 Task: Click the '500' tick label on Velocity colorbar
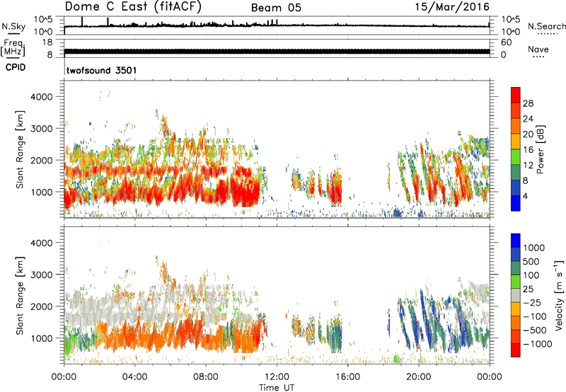(x=532, y=261)
